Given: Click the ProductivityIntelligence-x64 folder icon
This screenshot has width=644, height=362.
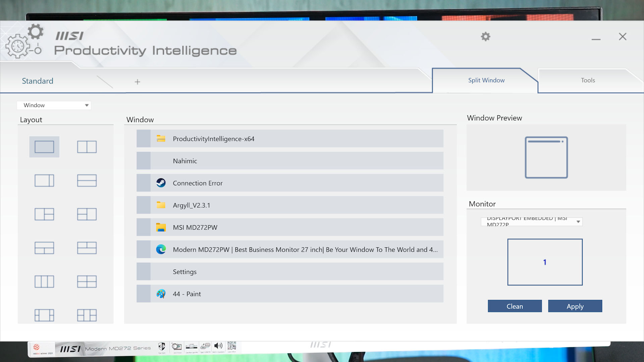Looking at the screenshot, I should (x=161, y=138).
